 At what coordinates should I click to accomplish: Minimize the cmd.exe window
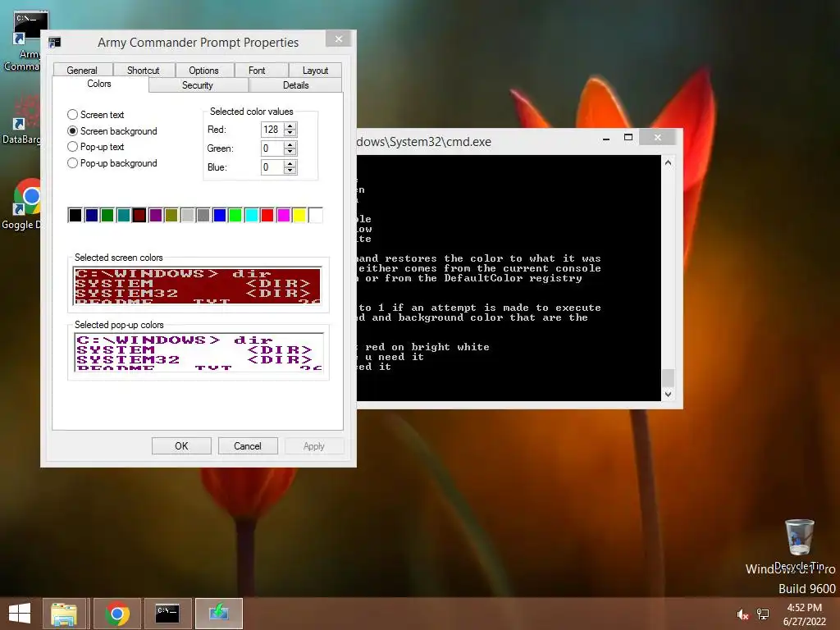pyautogui.click(x=606, y=138)
